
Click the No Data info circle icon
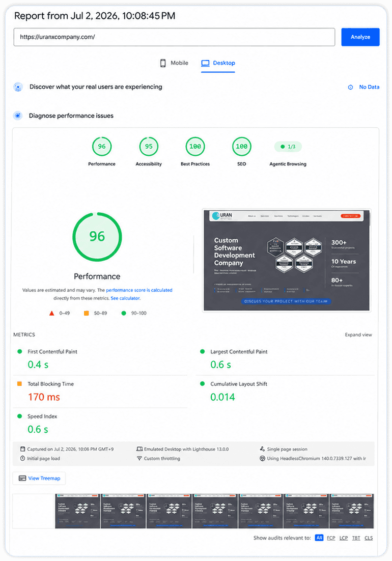pos(351,87)
